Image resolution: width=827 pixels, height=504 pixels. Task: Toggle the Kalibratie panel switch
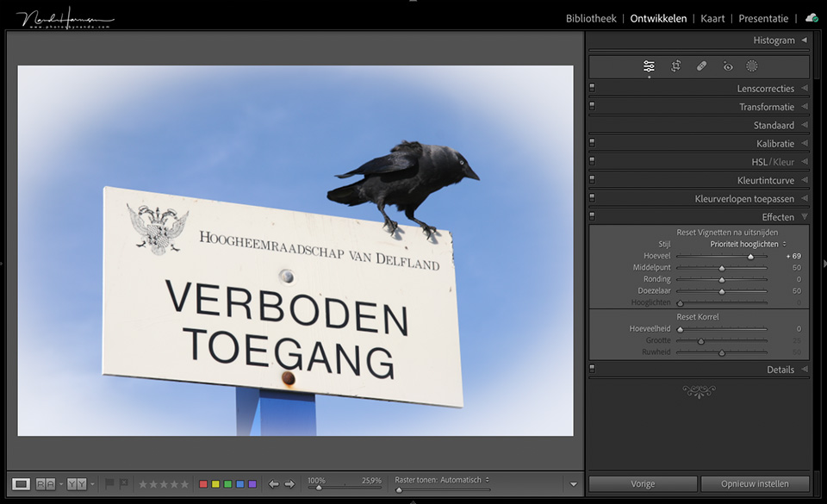593,142
